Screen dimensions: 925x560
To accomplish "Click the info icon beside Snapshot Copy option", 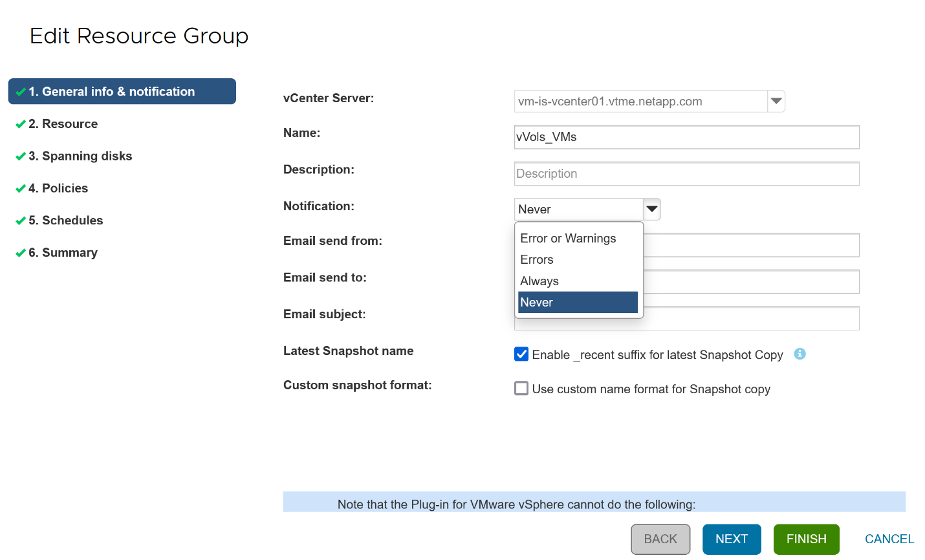I will pyautogui.click(x=800, y=354).
